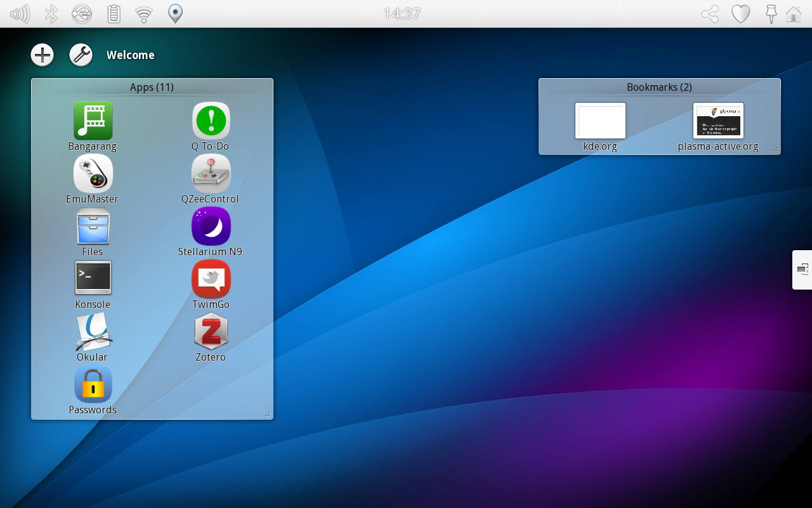This screenshot has height=508, width=812.
Task: Launch TwimGo Twitter client
Action: point(211,279)
